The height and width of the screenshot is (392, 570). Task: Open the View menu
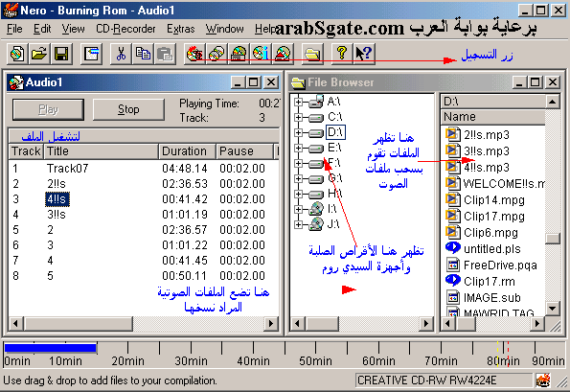coord(73,29)
